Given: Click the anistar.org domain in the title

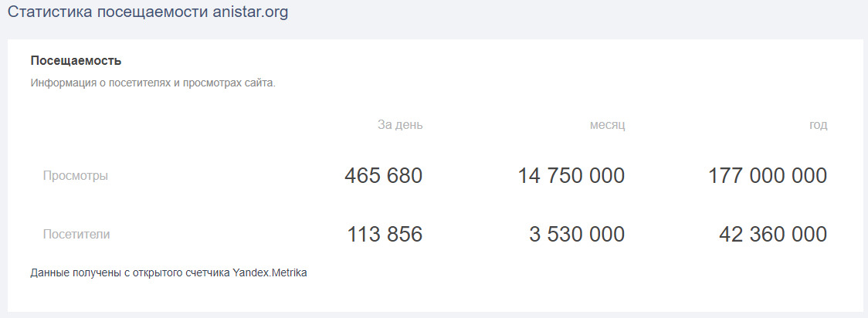Looking at the screenshot, I should click(249, 13).
